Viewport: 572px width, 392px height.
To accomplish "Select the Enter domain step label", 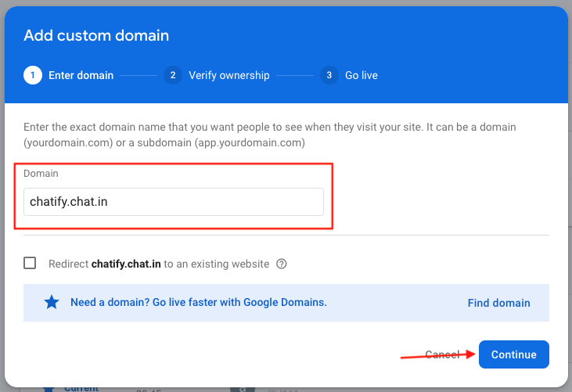I will point(81,75).
